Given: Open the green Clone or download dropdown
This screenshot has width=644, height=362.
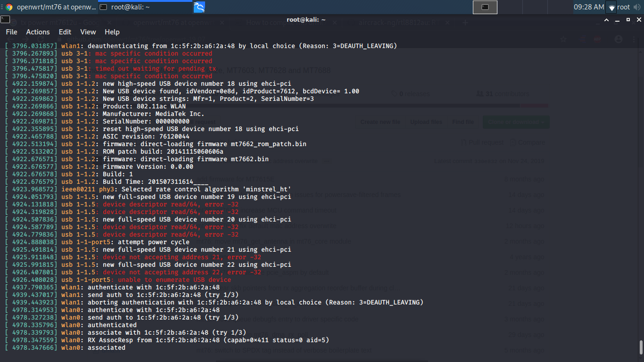Looking at the screenshot, I should pos(516,122).
